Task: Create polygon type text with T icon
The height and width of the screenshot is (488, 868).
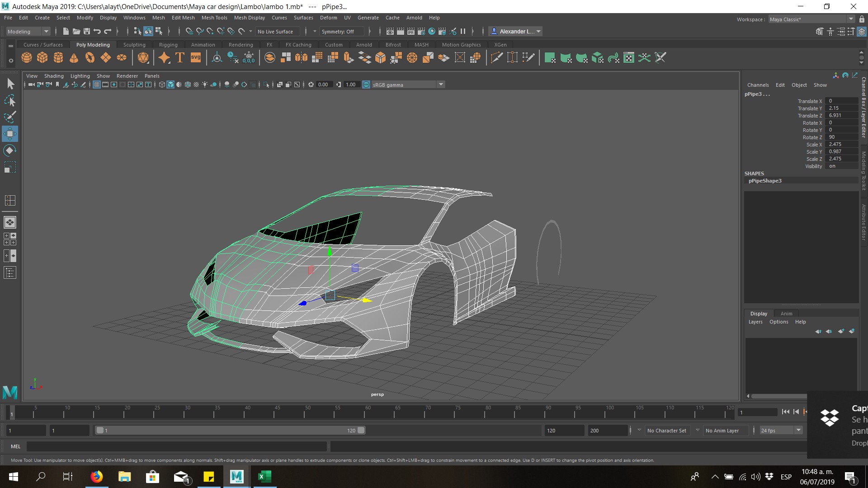Action: [180, 58]
